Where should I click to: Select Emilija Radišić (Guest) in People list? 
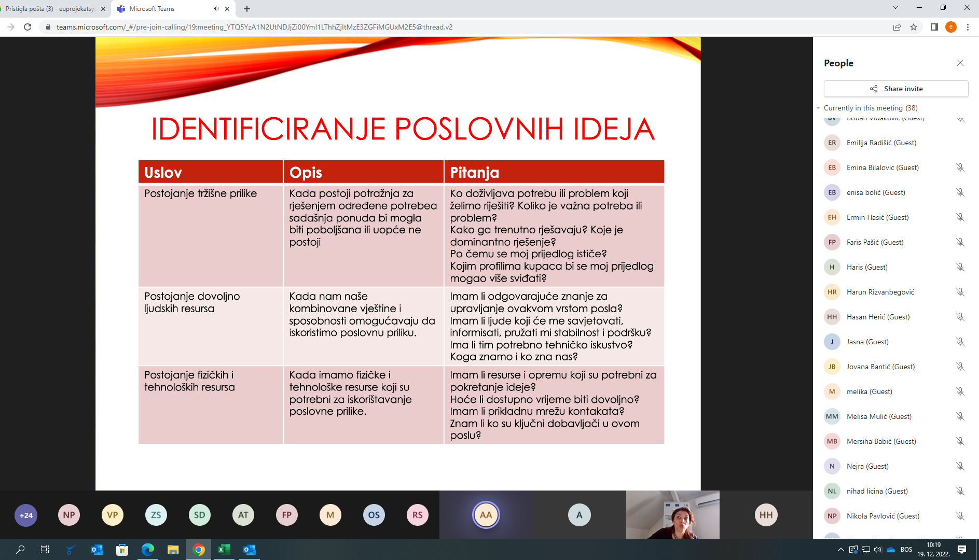(x=896, y=143)
